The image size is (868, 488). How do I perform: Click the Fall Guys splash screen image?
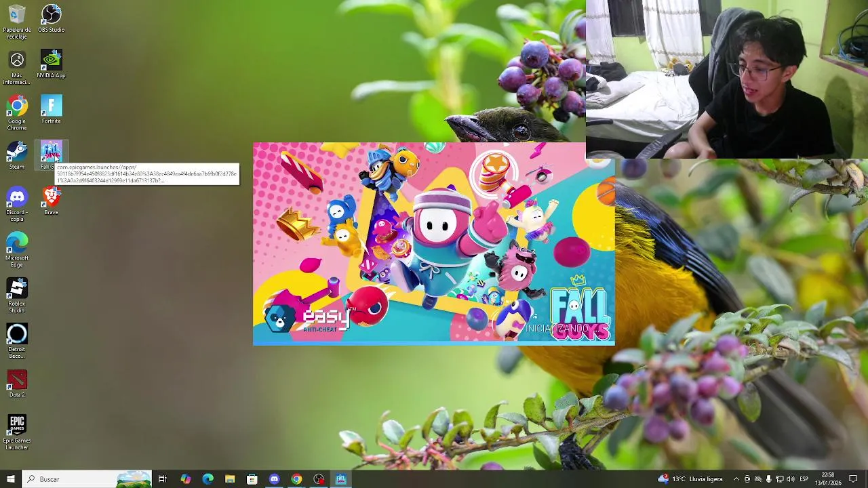[x=434, y=244]
